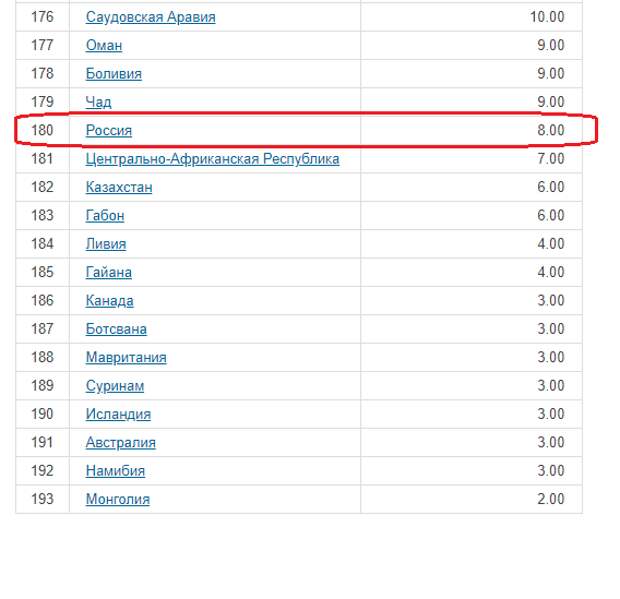
Task: Click rank number 193 cell
Action: tap(42, 499)
